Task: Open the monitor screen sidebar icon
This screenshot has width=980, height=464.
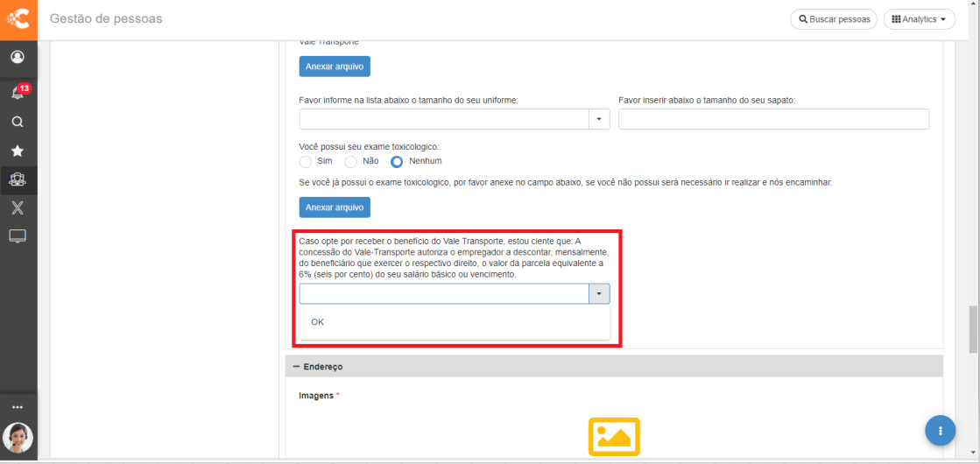Action: pyautogui.click(x=18, y=236)
